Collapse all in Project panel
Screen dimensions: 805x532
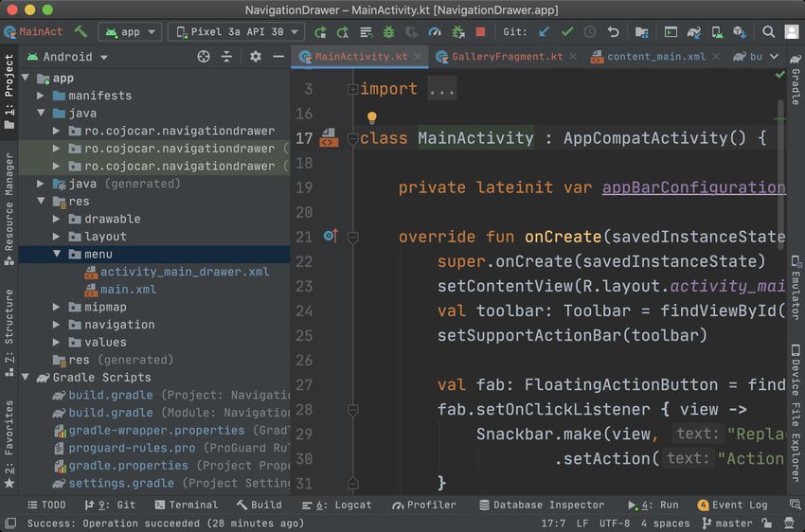coord(226,57)
